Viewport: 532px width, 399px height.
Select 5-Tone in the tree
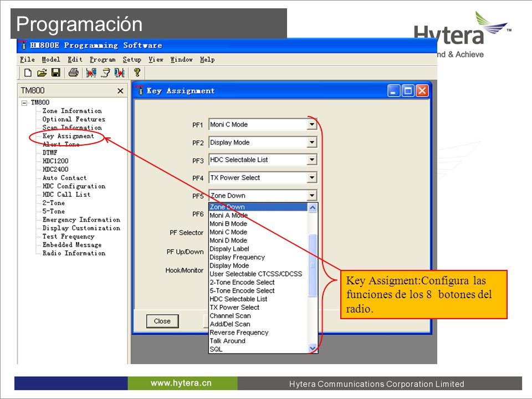(x=54, y=211)
